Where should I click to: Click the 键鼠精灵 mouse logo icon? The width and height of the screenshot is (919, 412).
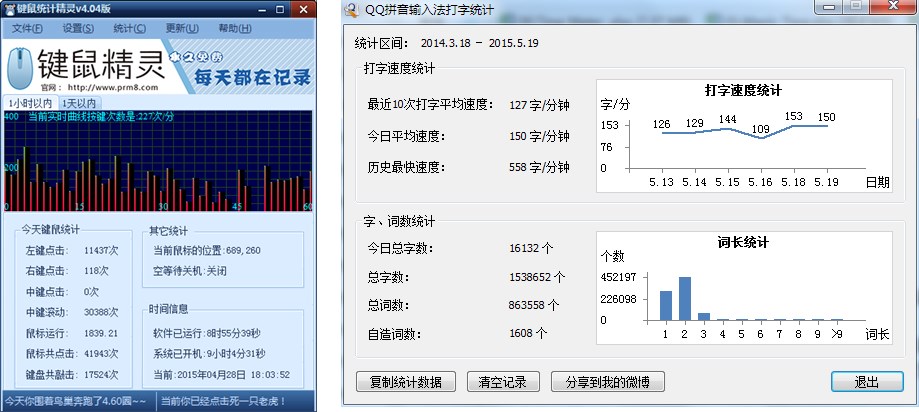click(x=20, y=68)
